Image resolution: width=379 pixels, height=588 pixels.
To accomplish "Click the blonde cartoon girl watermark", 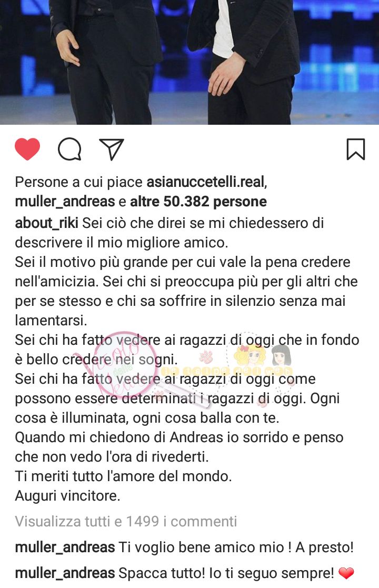I will (250, 355).
